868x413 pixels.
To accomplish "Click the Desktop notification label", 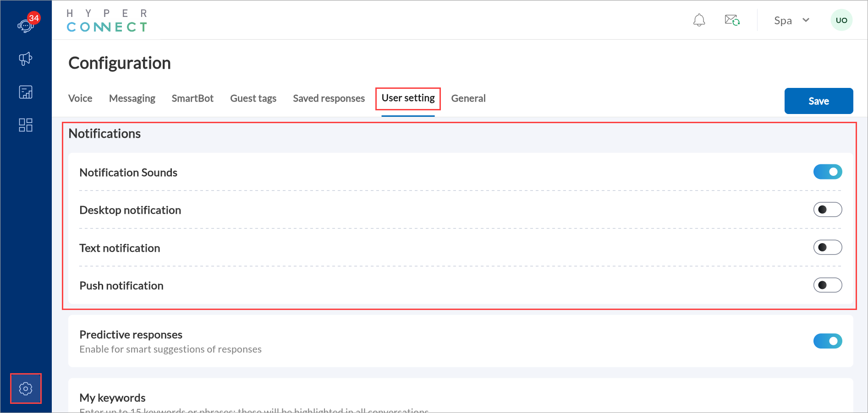I will 130,210.
